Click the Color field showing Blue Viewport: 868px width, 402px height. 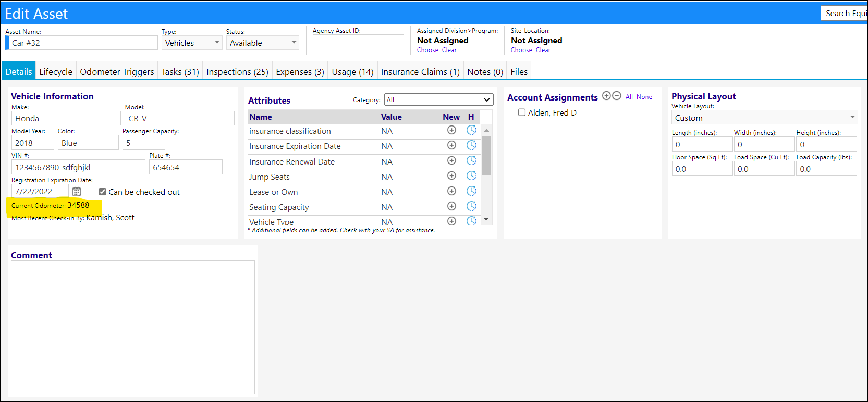click(x=88, y=143)
